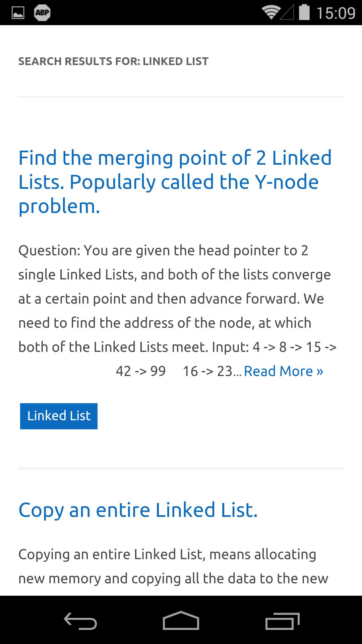Tap the ABP Adblock status icon
This screenshot has width=362, height=644.
click(42, 13)
